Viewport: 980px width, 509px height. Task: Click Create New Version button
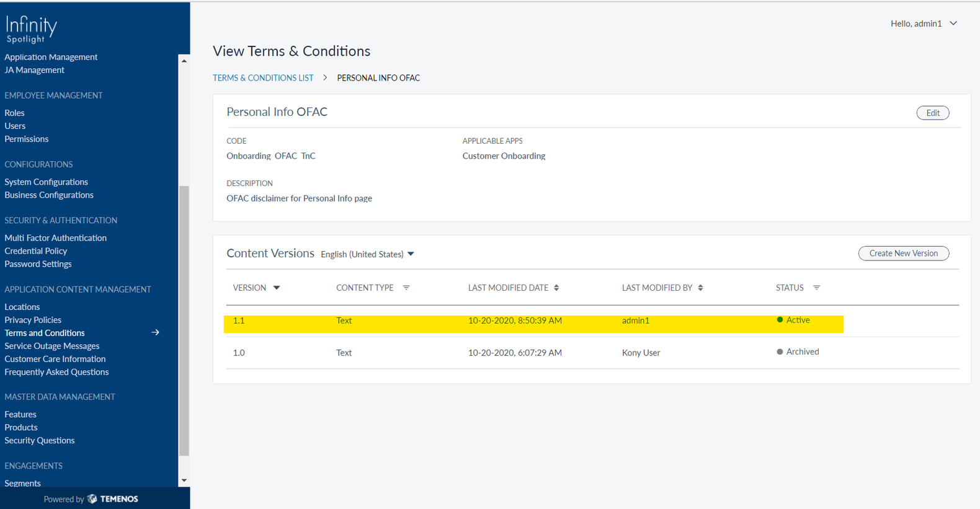click(x=903, y=254)
